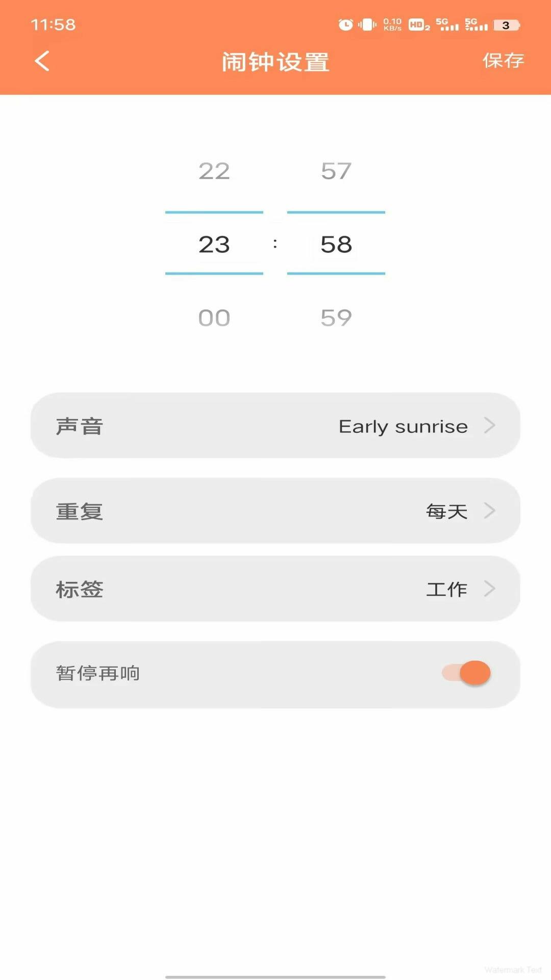Viewport: 551px width, 980px height.
Task: Tap the vibrate mode status icon
Action: pyautogui.click(x=367, y=24)
